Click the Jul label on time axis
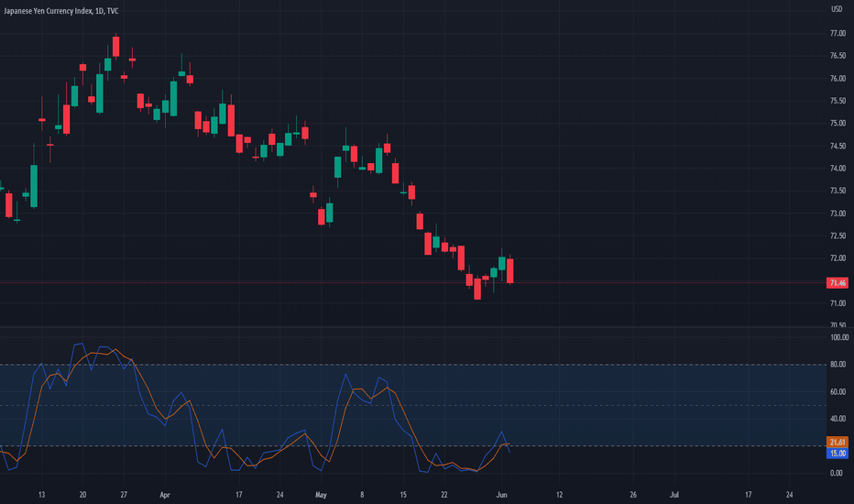This screenshot has height=504, width=854. (674, 495)
